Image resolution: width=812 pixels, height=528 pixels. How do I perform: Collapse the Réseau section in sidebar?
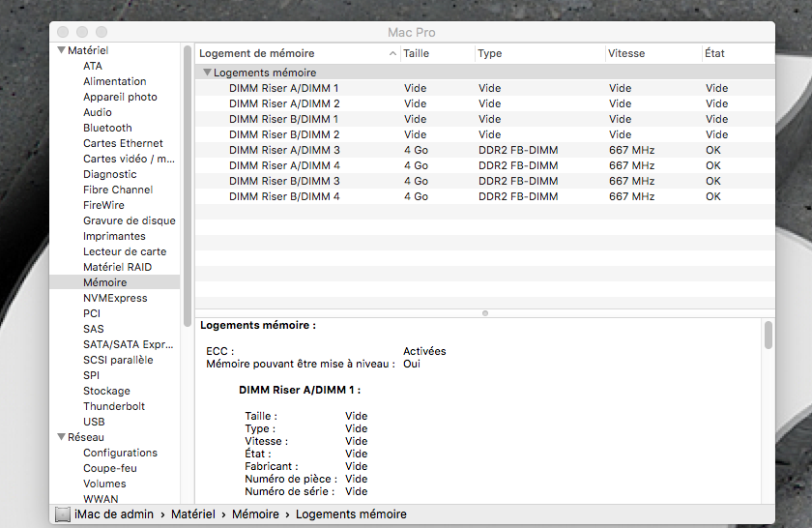61,437
